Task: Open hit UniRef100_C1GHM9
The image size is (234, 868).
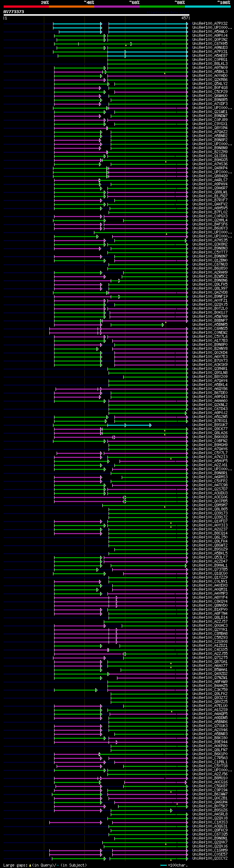Action: 210,850
